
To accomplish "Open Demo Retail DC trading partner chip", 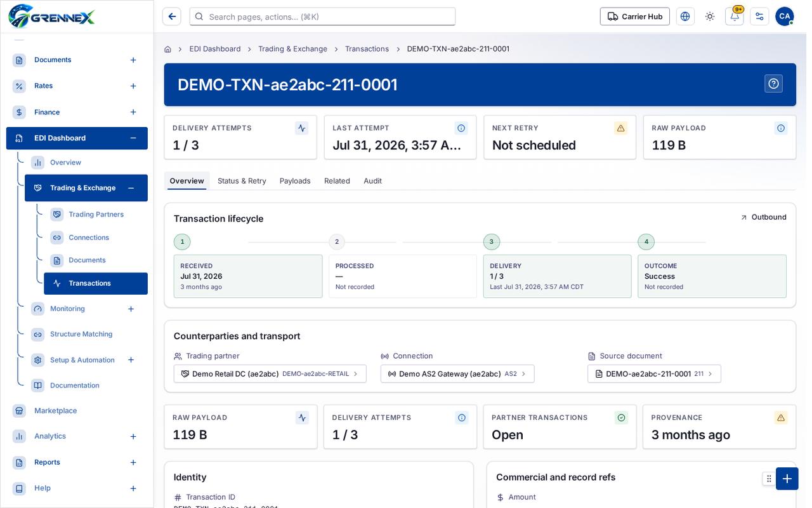I will (x=270, y=374).
